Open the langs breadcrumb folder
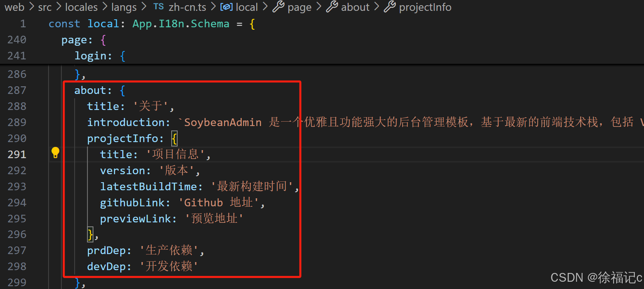This screenshot has height=289, width=644. click(124, 7)
